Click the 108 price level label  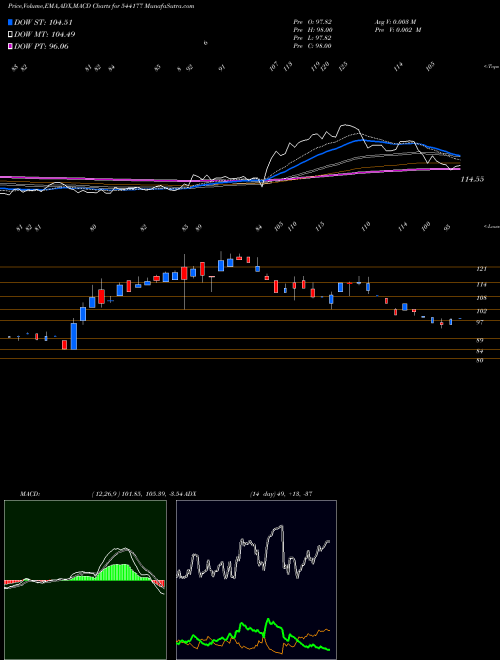481,298
